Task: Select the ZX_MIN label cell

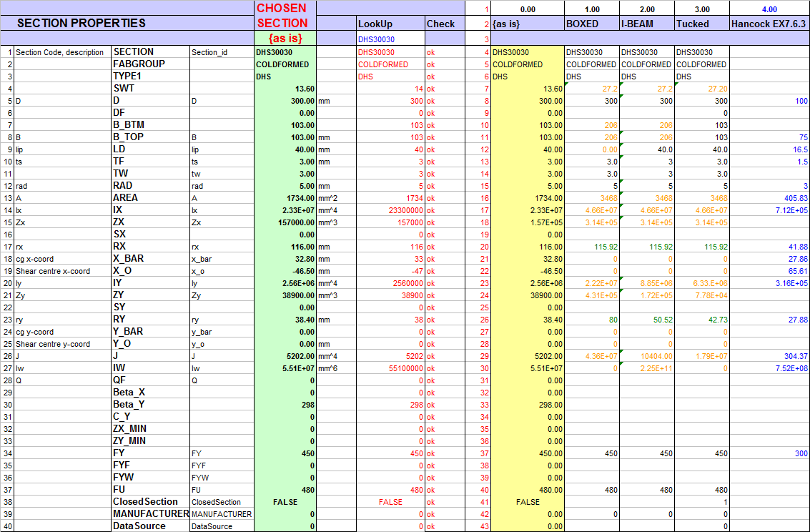Action: click(151, 429)
